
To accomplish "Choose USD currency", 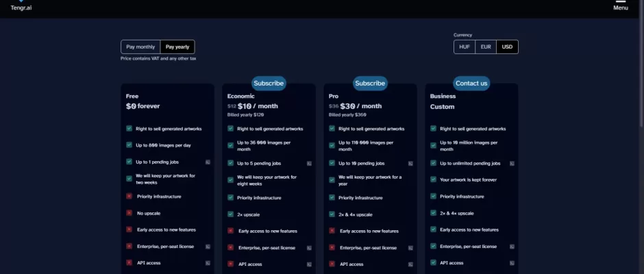I will pyautogui.click(x=507, y=47).
